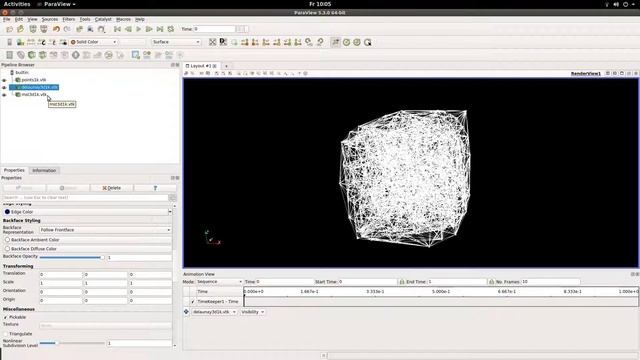The width and height of the screenshot is (640, 360).
Task: Click the Activities button in top bar
Action: pyautogui.click(x=17, y=4)
